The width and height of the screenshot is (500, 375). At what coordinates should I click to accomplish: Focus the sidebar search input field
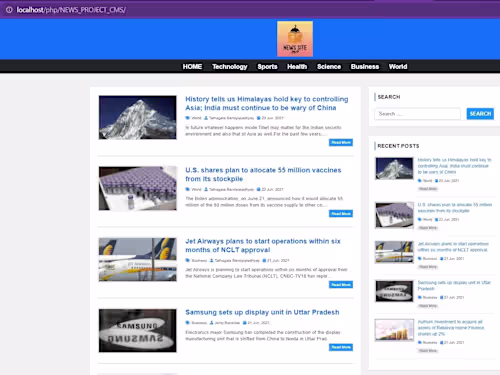[417, 114]
